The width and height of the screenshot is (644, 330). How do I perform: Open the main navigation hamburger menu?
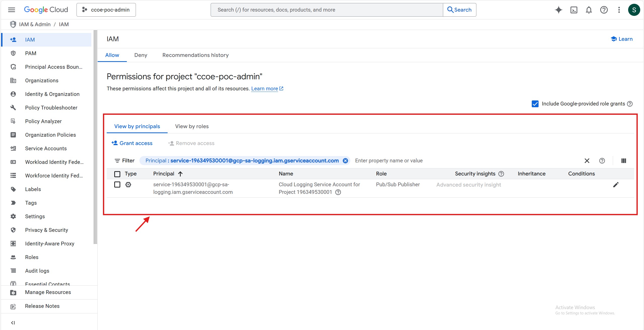[12, 10]
